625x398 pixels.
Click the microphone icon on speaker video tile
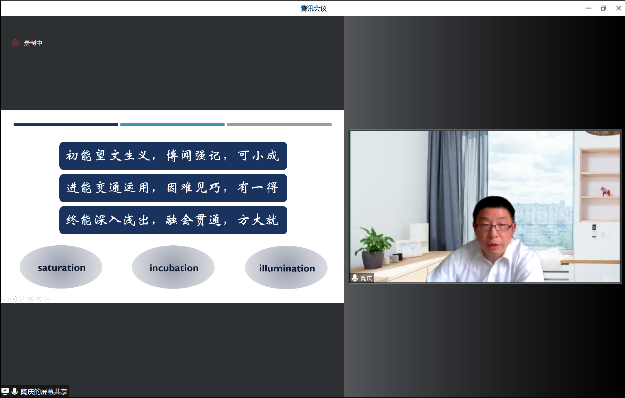pos(355,278)
